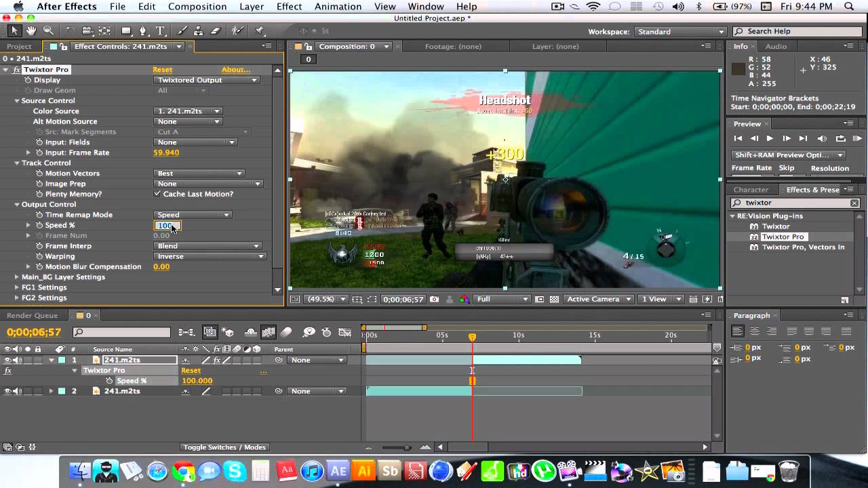Open the Warping Inverse dropdown
The image size is (868, 488).
tap(210, 256)
